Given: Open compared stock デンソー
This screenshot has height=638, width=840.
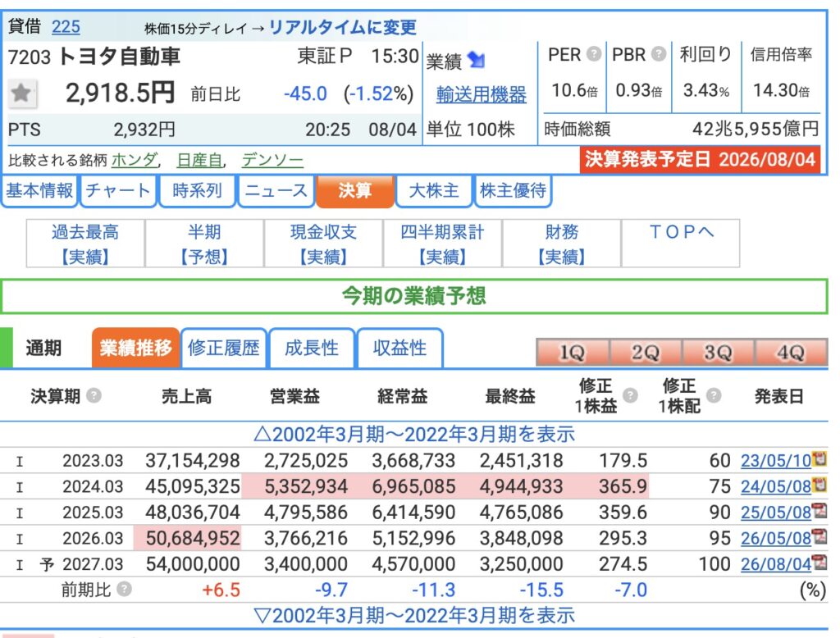Looking at the screenshot, I should tap(272, 160).
